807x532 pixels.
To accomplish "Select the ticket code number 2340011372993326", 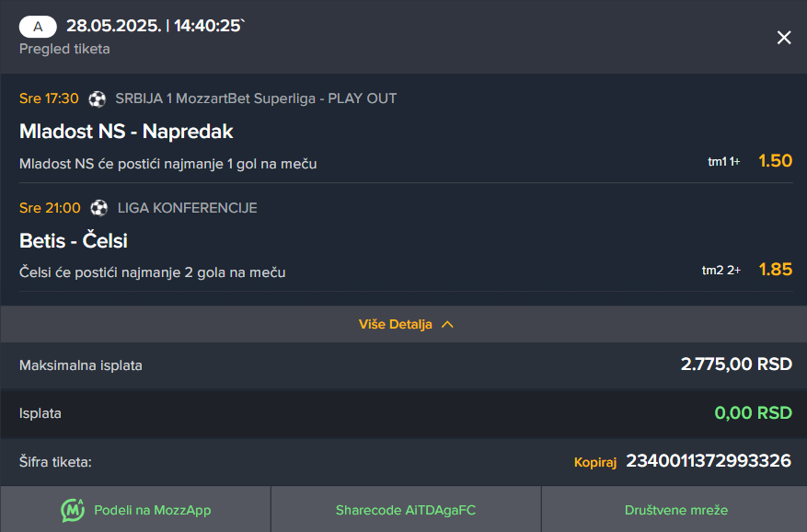I will [x=709, y=460].
